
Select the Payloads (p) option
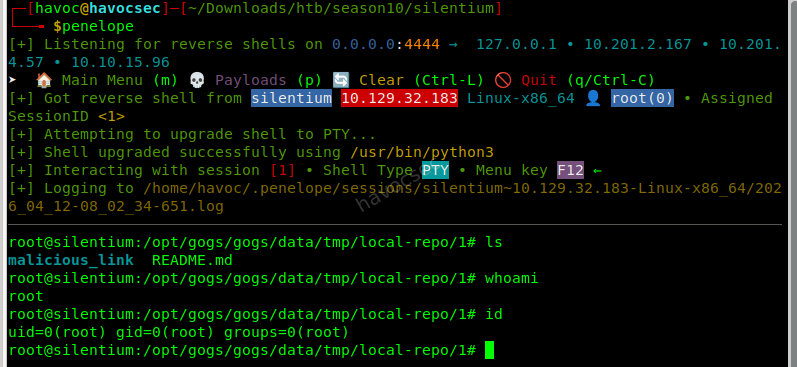pyautogui.click(x=268, y=80)
